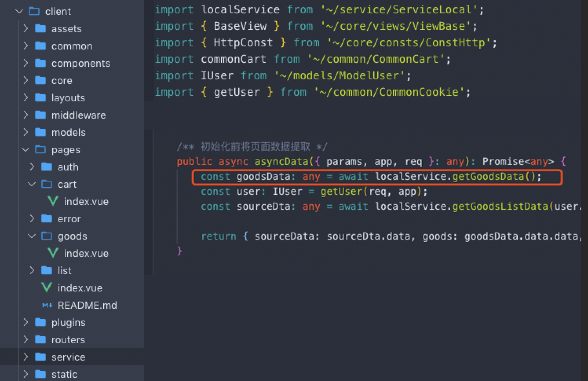Click the core folder icon
Viewport: 588px width, 381px height.
coord(40,80)
